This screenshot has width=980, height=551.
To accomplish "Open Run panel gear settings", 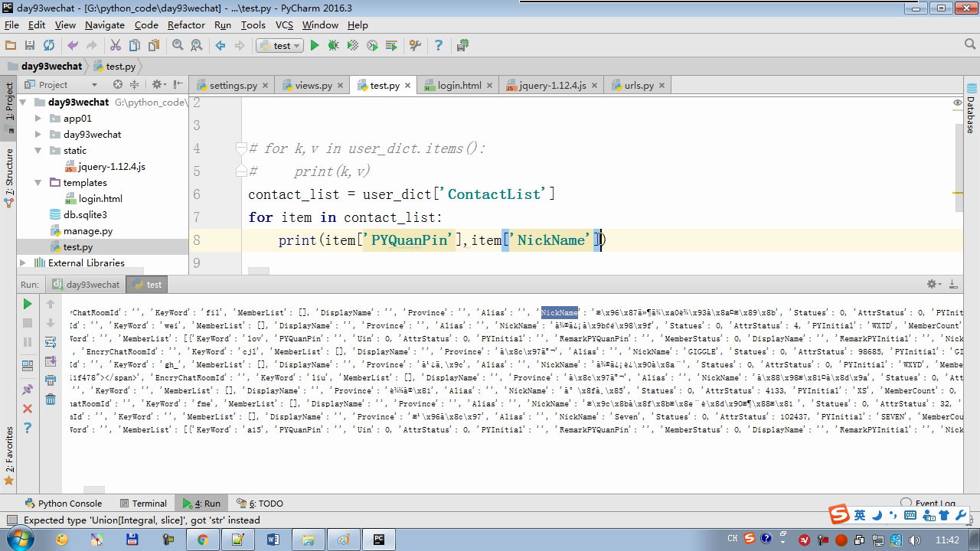I will click(x=933, y=284).
